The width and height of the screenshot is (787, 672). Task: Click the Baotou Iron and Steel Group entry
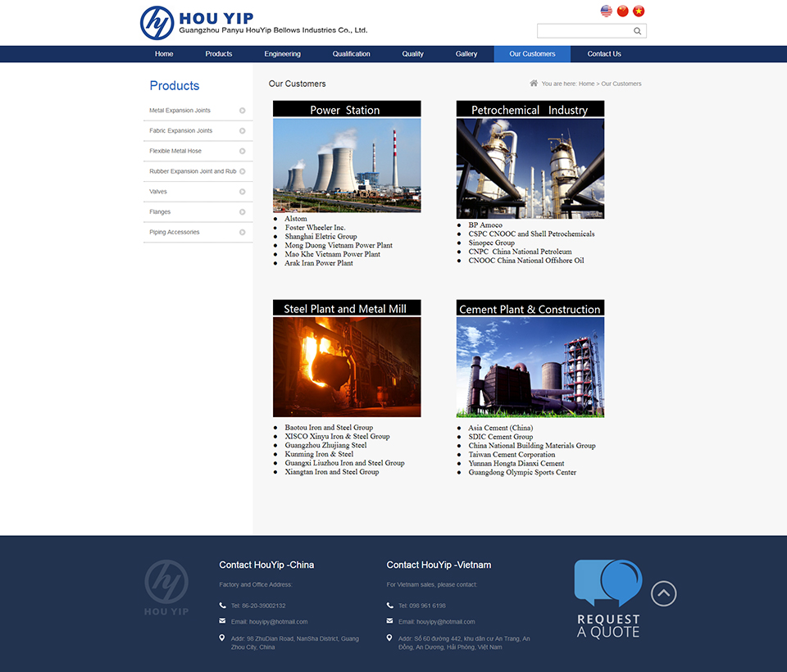(329, 428)
